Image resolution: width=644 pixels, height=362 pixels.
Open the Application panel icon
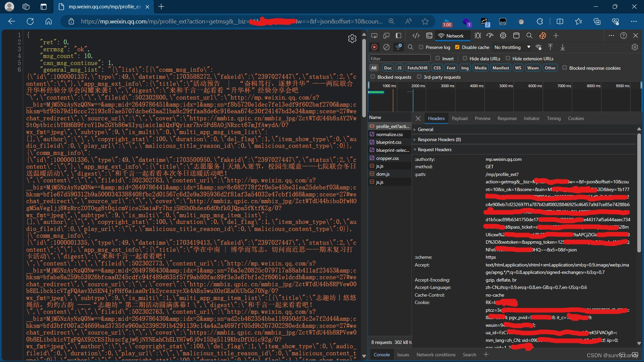tap(516, 36)
